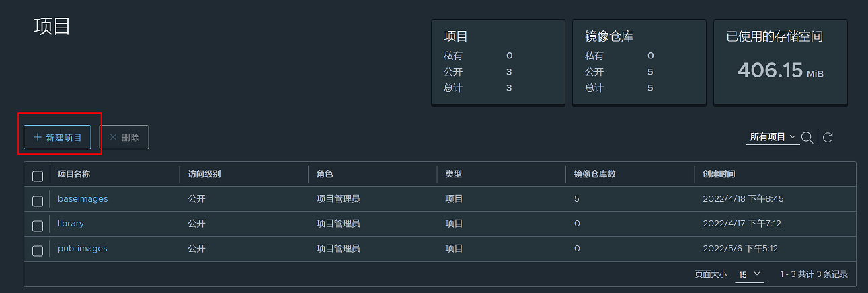Screen dimensions: 868x293
Task: Sort by 镜像仓库数 column header
Action: click(594, 174)
